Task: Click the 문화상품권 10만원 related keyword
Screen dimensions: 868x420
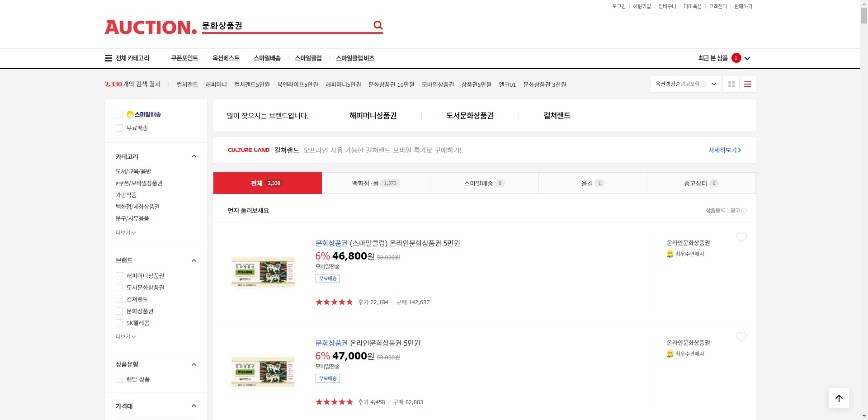Action: click(391, 85)
